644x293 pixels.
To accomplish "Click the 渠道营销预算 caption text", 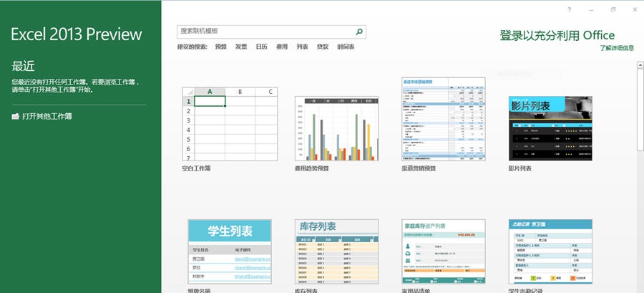I will [x=419, y=168].
